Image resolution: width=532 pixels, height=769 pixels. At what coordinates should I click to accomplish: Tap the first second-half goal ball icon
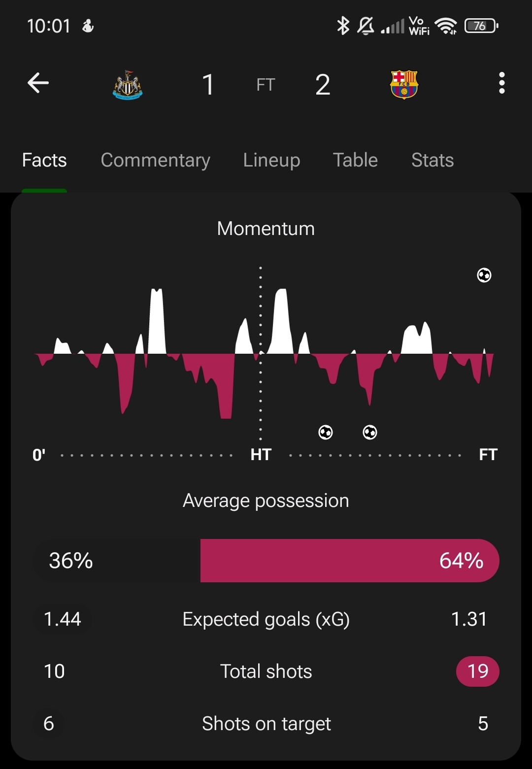[326, 432]
